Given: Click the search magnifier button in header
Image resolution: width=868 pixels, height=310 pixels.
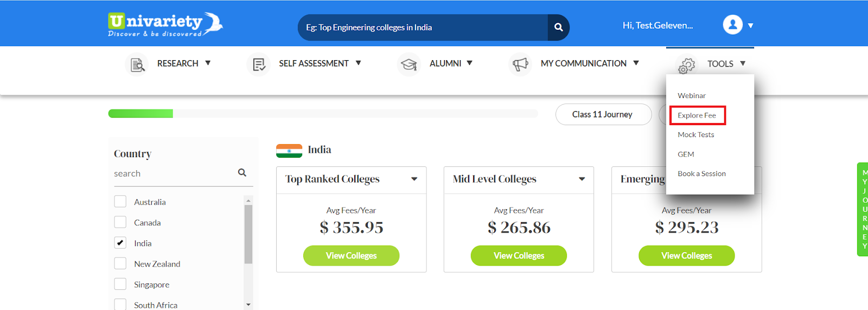Looking at the screenshot, I should [x=558, y=27].
